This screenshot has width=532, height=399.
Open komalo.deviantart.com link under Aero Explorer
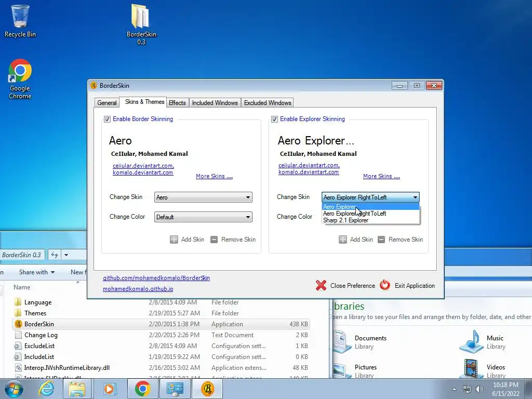click(309, 172)
